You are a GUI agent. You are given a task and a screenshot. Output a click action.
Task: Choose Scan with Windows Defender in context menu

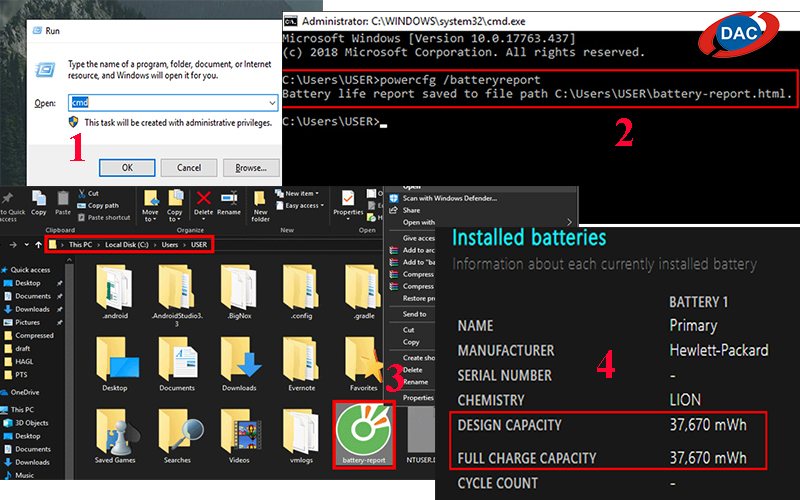[x=449, y=198]
